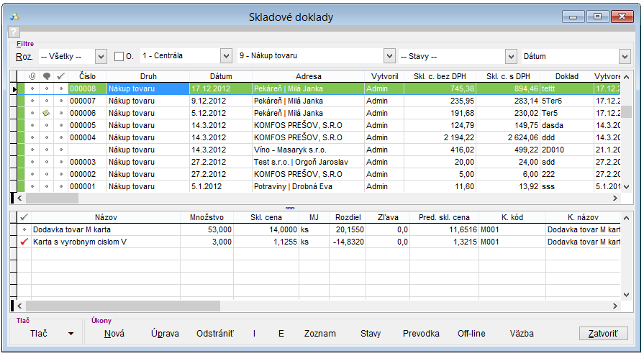Image resolution: width=644 pixels, height=356 pixels.
Task: Click the Nová button to create document
Action: click(x=114, y=334)
